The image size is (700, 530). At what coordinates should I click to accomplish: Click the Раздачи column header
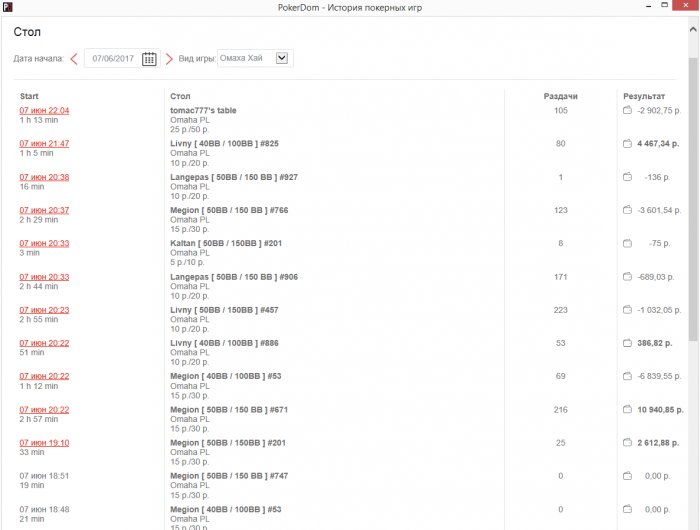pos(560,96)
